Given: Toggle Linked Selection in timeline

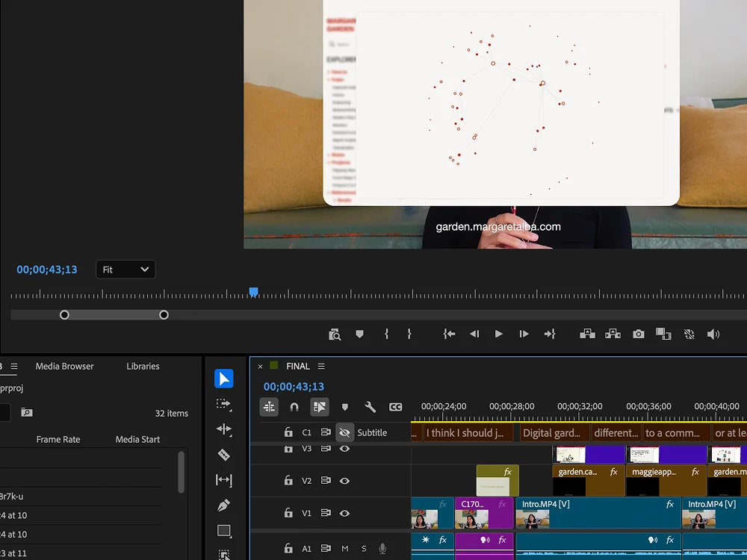Looking at the screenshot, I should click(x=320, y=407).
